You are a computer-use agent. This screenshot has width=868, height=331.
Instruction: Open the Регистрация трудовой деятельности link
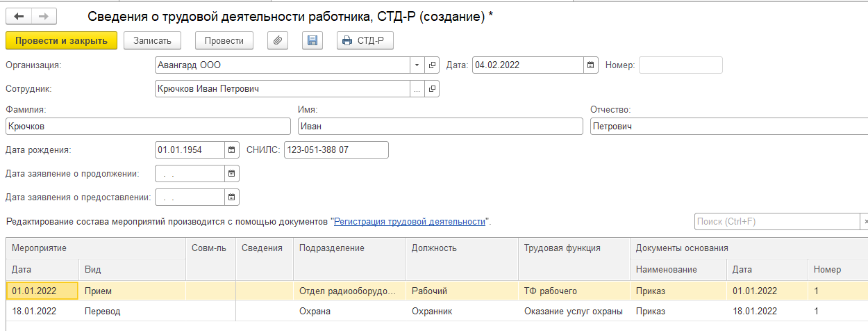pos(409,222)
